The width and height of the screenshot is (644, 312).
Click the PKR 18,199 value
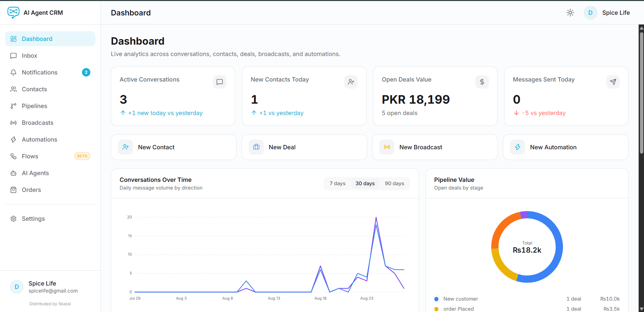pos(416,99)
